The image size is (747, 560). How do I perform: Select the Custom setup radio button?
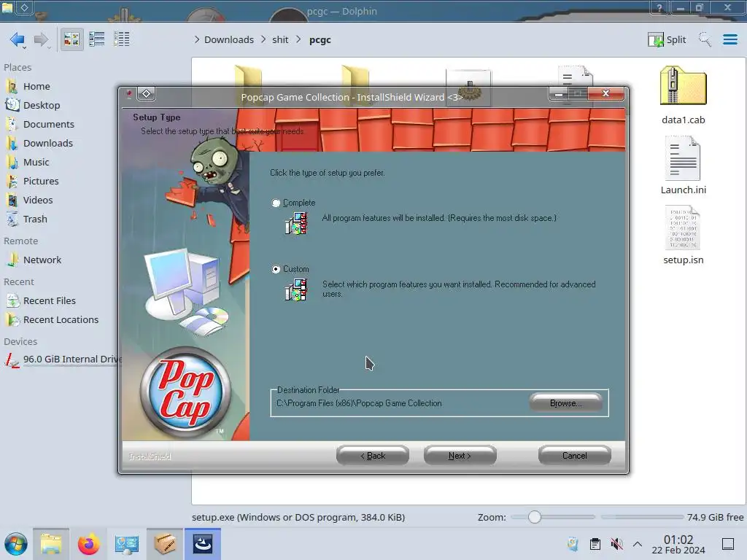pyautogui.click(x=276, y=269)
